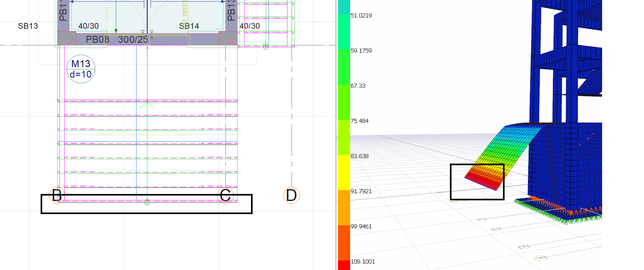
Task: Click legend value 51.0219
Action: tap(361, 16)
